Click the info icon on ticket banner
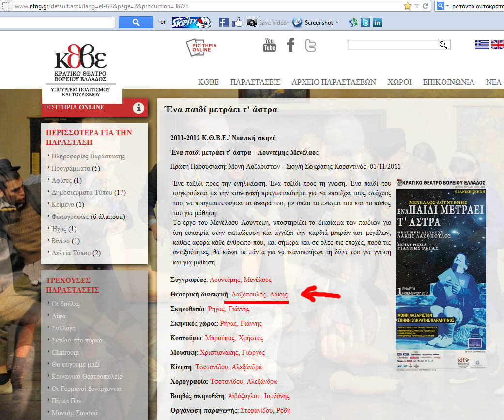This screenshot has width=504, height=420. (x=138, y=108)
